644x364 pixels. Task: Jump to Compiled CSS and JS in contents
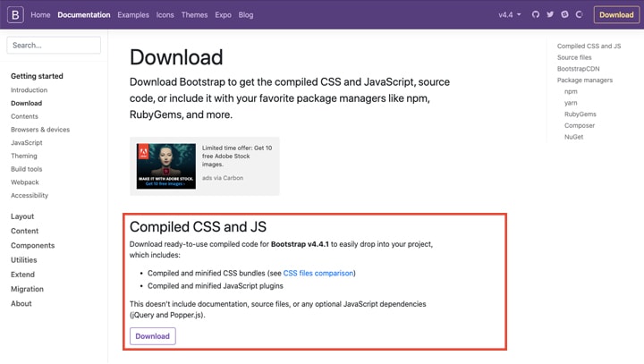(589, 46)
